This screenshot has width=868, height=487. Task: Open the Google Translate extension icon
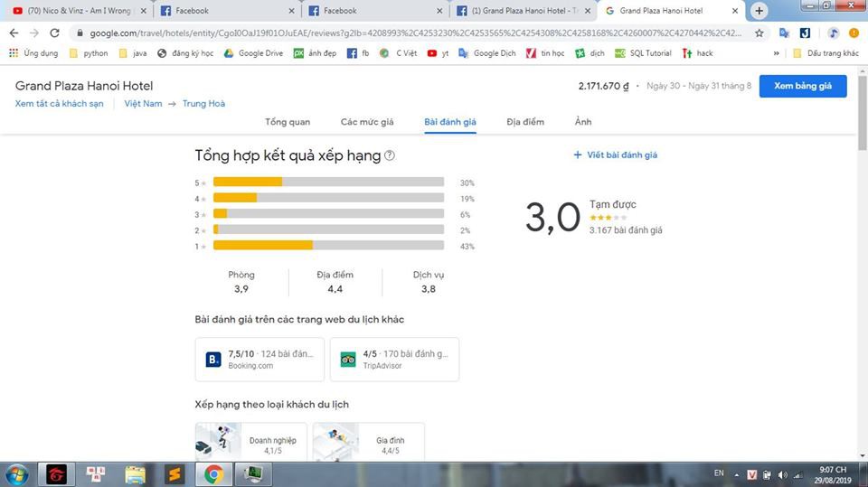pos(784,33)
